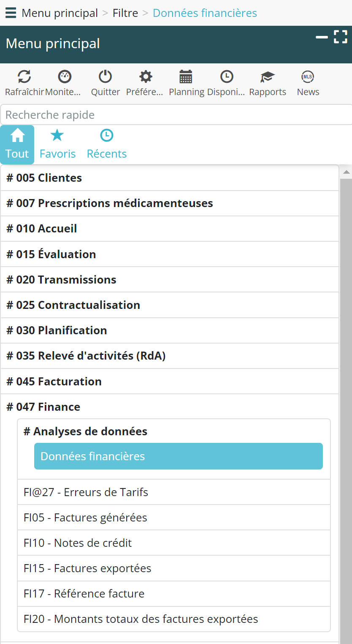Screen dimensions: 352x644
Task: Open Préférences gear icon
Action: pos(146,77)
